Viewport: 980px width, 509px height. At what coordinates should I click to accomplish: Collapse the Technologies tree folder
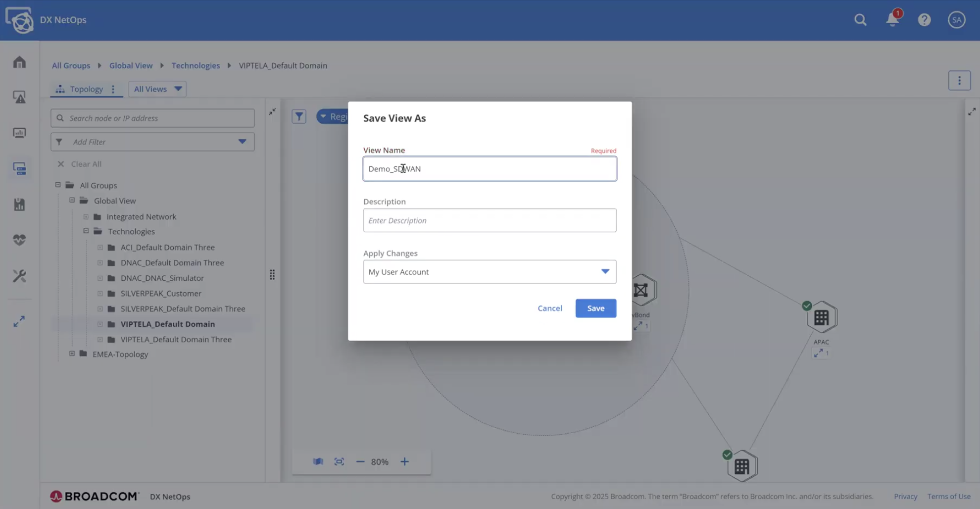[86, 231]
